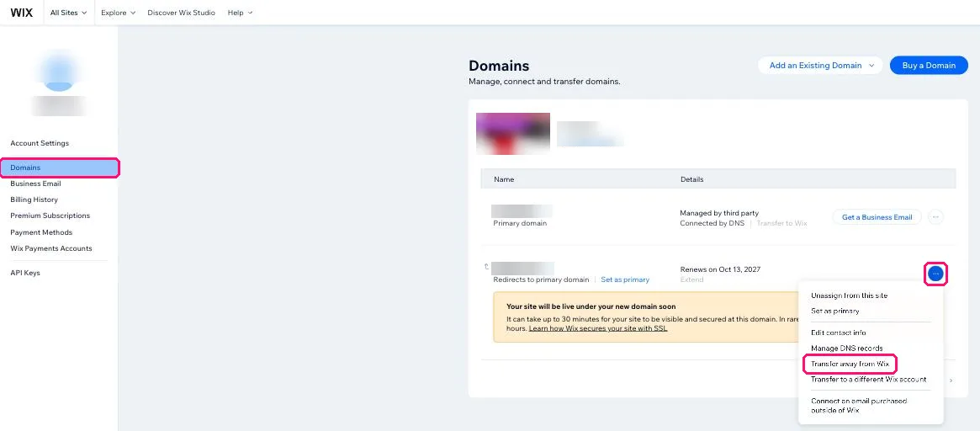Click the redirect arrow icon
Screen dimensions: 980x431
pos(486,267)
